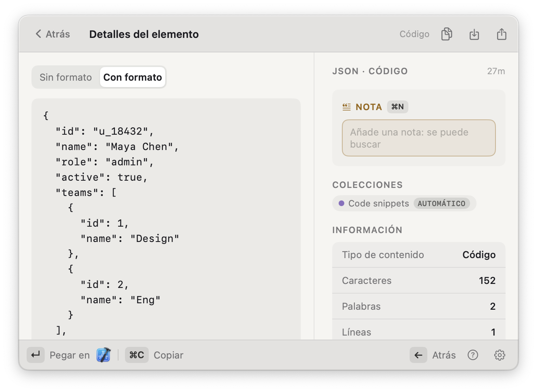Click the Detalles del elemento title

pyautogui.click(x=144, y=34)
